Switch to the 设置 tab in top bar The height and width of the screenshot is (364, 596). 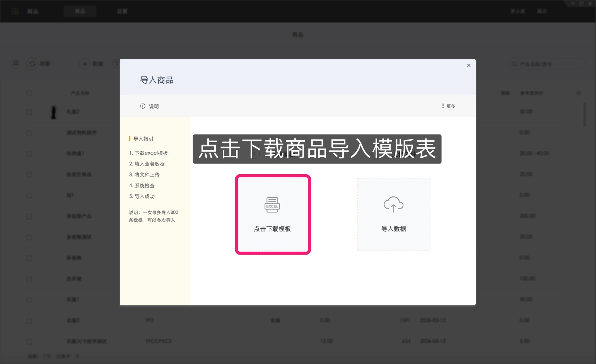click(x=122, y=11)
